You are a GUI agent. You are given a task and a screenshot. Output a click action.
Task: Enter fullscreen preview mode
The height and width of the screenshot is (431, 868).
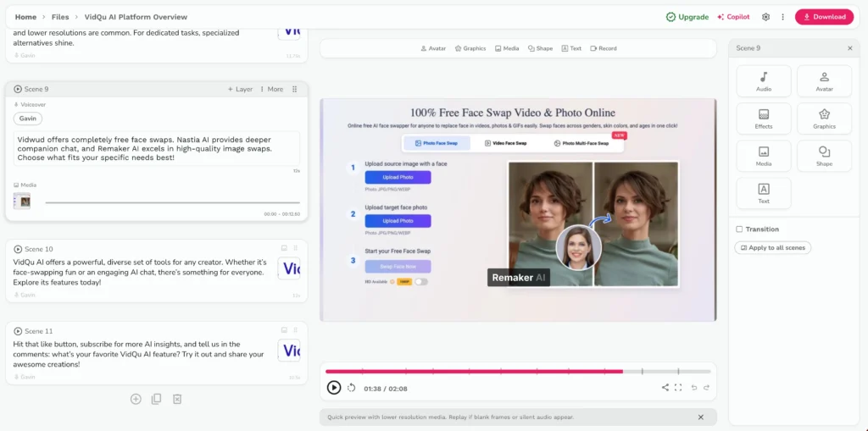point(678,388)
